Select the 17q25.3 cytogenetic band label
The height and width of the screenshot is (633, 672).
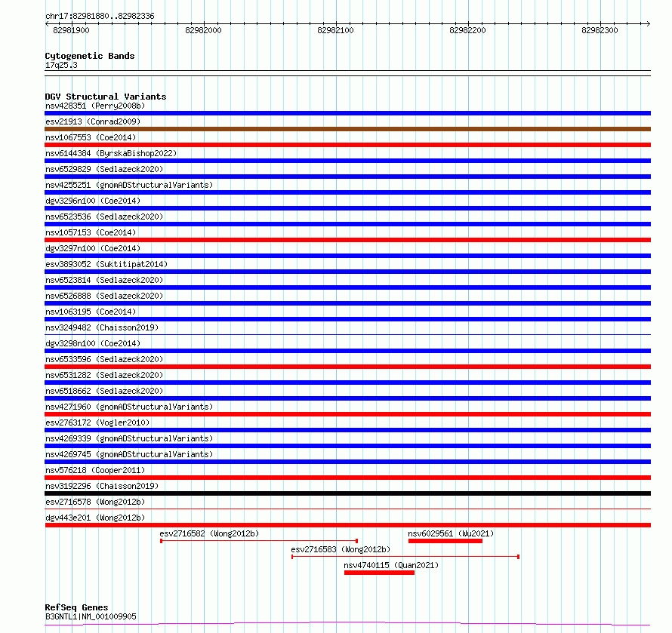tap(61, 65)
